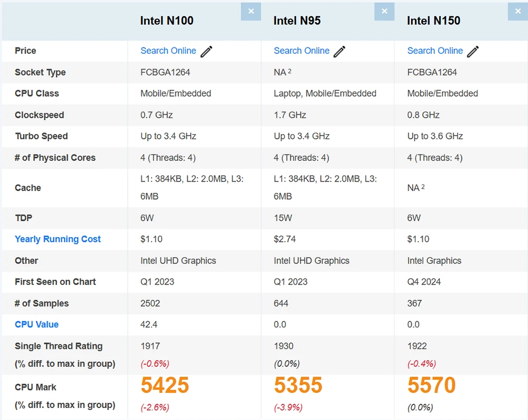Remove Intel N100 column with X icon
The height and width of the screenshot is (420, 528).
coord(251,12)
